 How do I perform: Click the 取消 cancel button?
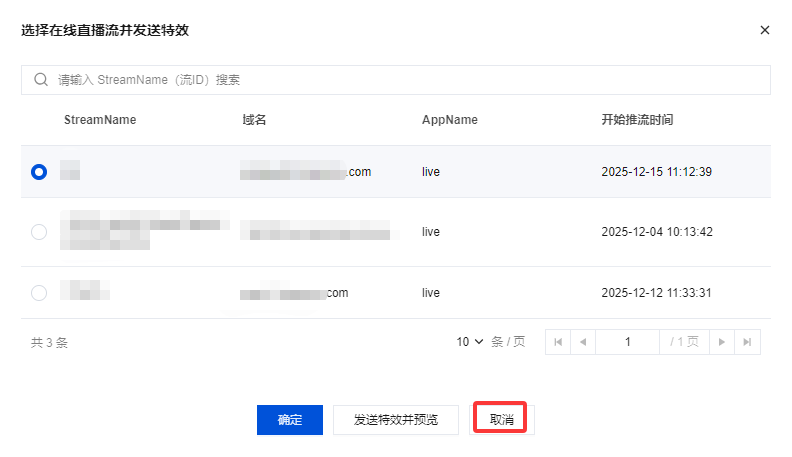502,420
